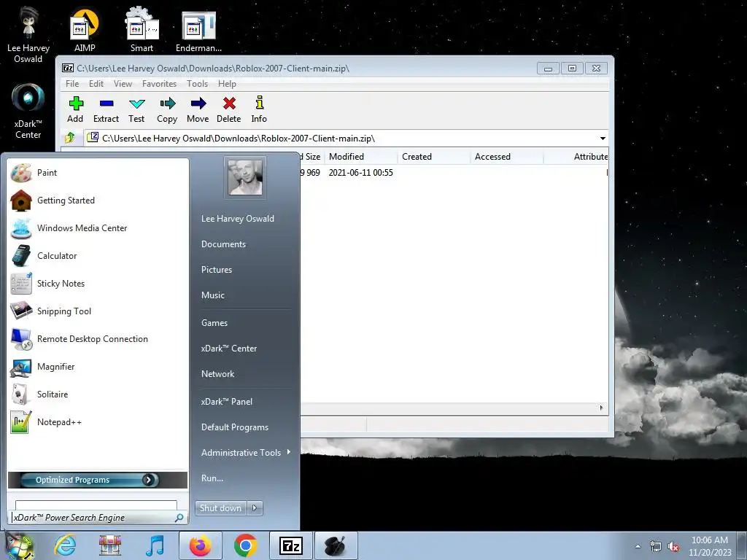This screenshot has height=560, width=747.
Task: Open Default Programs
Action: click(235, 427)
